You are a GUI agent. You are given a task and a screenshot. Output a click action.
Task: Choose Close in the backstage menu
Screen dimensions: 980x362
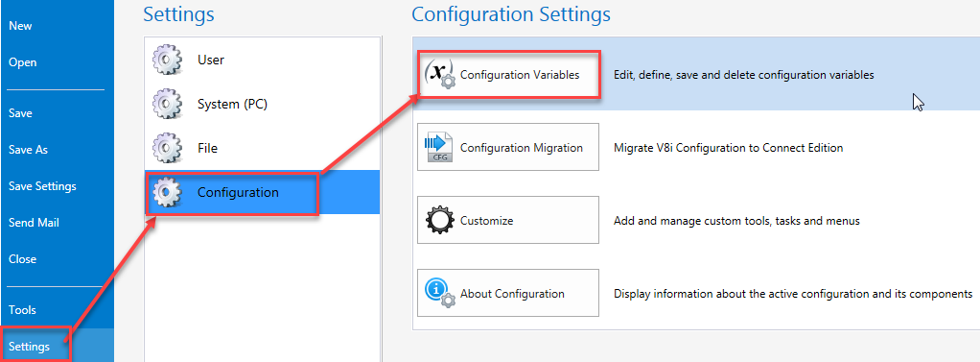coord(22,258)
